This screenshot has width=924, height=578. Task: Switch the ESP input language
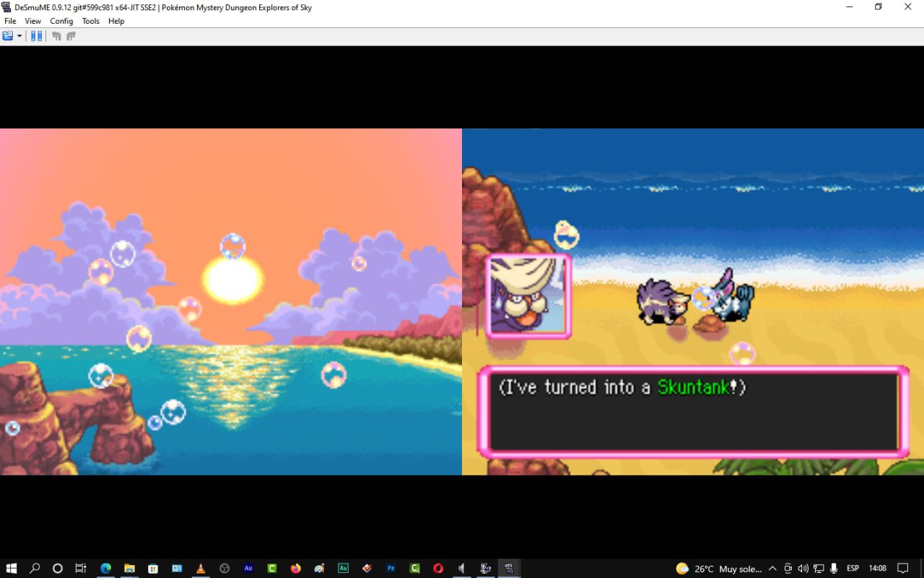(853, 569)
